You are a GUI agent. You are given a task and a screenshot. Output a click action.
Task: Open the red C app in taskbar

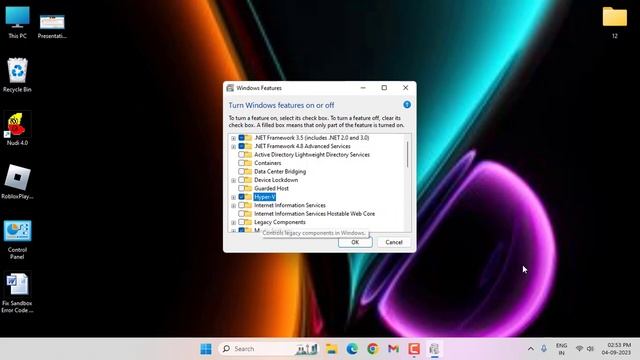[x=414, y=349]
